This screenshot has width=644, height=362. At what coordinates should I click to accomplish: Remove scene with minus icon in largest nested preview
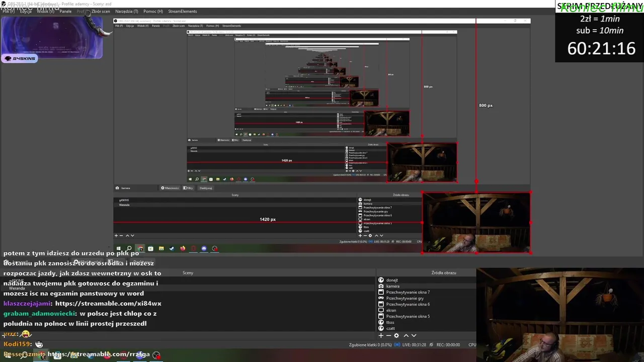(x=121, y=235)
